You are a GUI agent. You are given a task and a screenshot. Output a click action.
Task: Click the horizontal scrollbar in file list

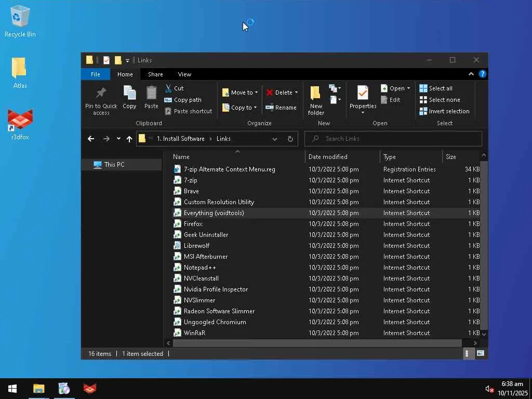[x=317, y=343]
